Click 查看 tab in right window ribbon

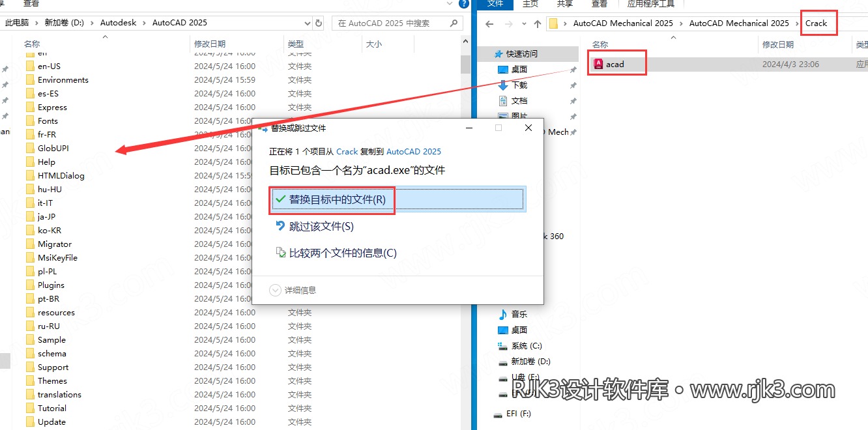600,4
